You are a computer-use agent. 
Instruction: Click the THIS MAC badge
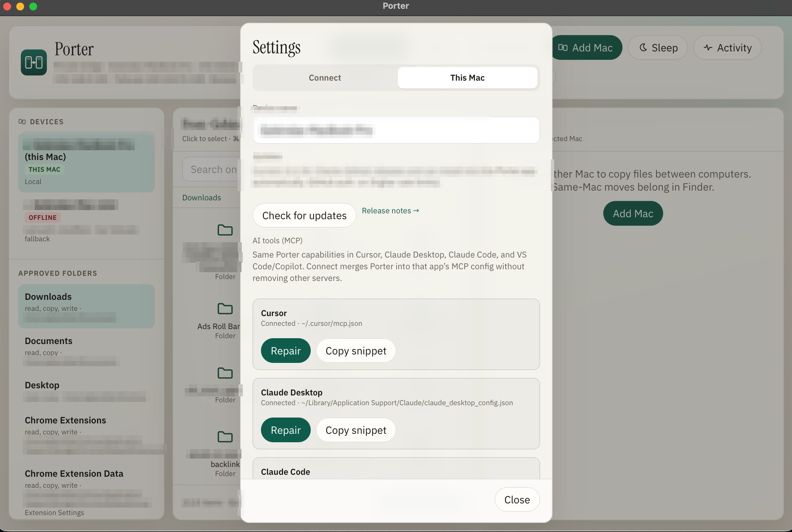(44, 169)
